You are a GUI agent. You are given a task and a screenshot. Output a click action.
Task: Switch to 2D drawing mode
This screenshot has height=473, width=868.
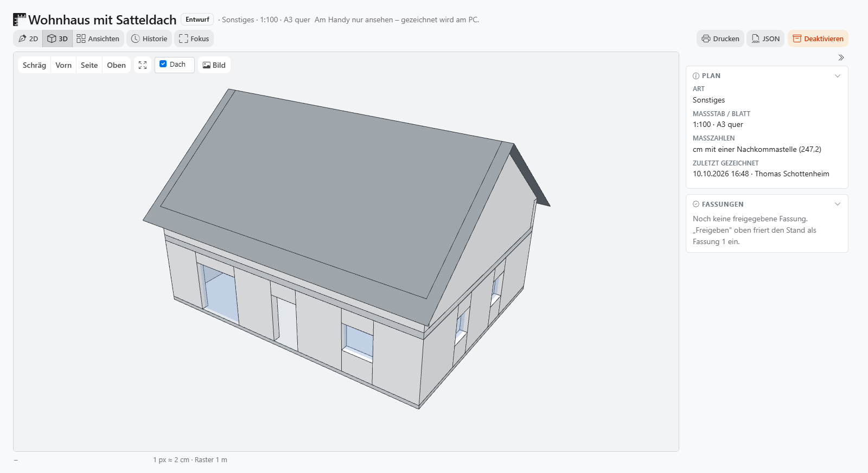[28, 39]
